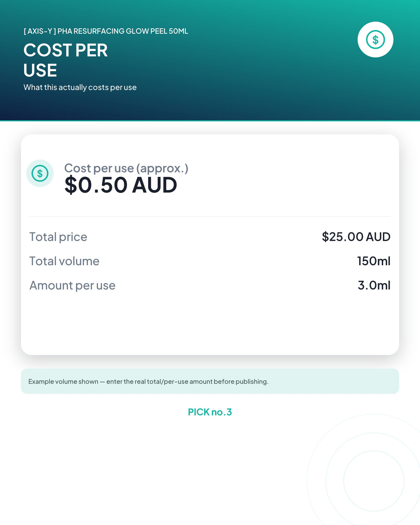
Task: Click the Total volume label
Action: coord(64,261)
